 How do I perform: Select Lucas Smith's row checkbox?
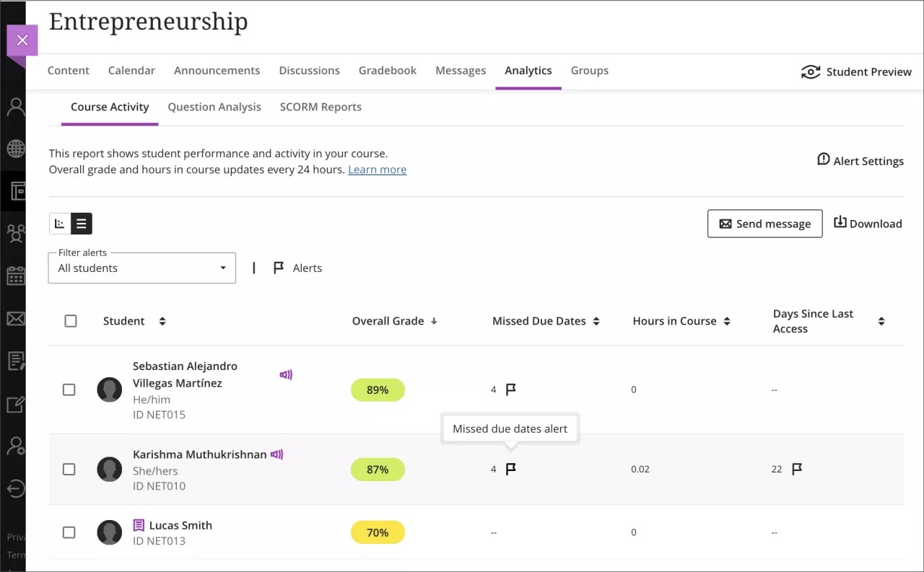click(x=69, y=532)
